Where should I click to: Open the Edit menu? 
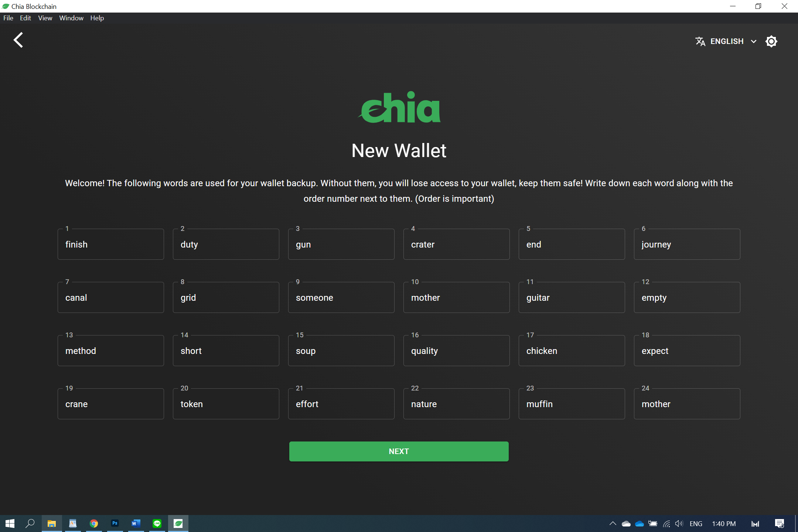[x=25, y=18]
